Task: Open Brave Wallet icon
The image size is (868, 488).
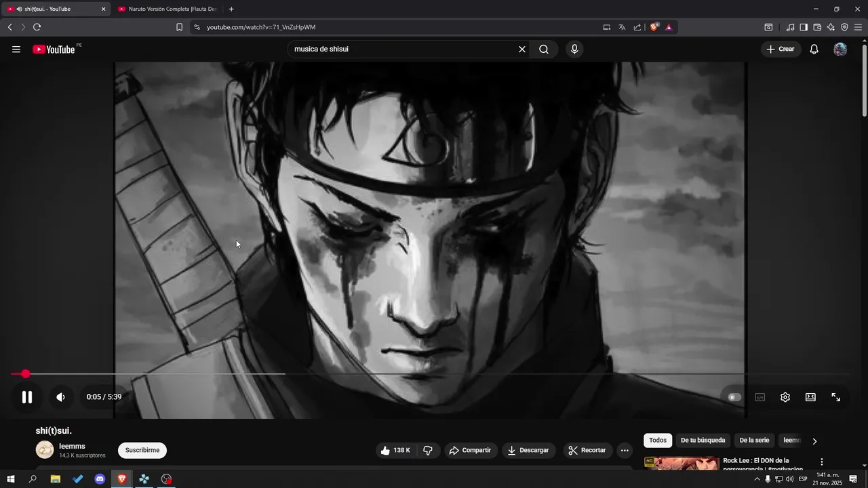Action: point(817,27)
